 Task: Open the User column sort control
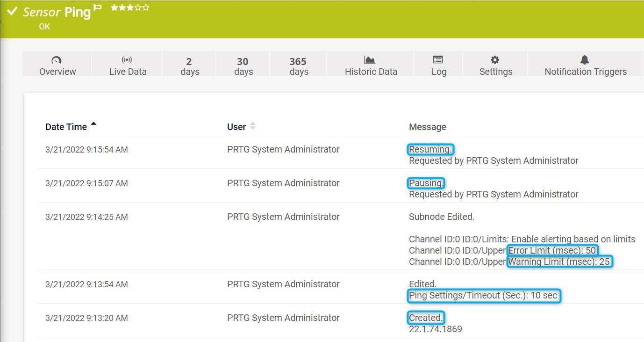252,125
